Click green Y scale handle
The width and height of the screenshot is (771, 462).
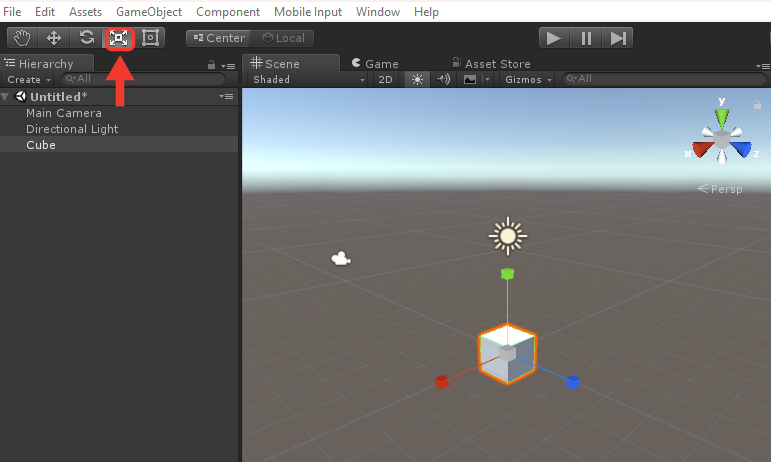click(x=507, y=274)
